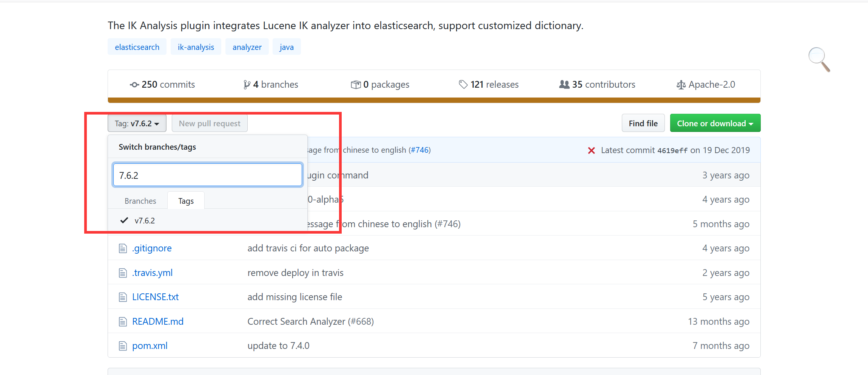Click the file icon beside README.md
Screen dimensions: 868x375
tap(123, 321)
